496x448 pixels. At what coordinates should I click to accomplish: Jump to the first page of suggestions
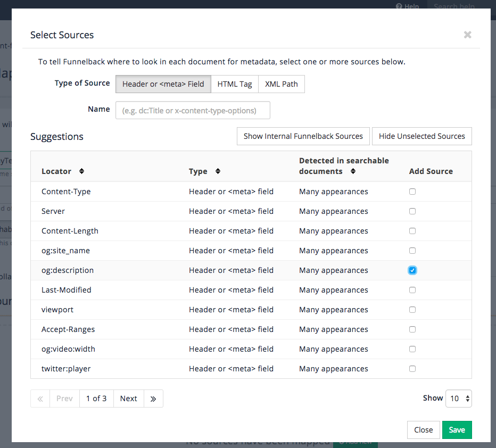click(x=40, y=398)
